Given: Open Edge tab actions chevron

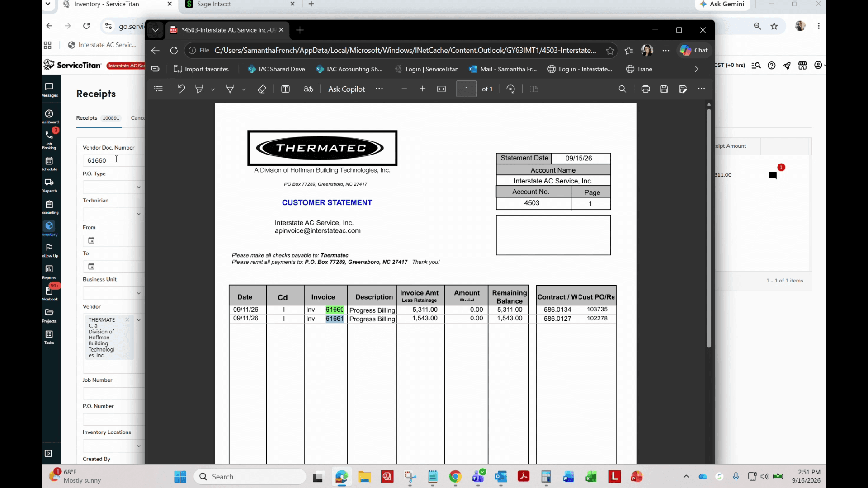Looking at the screenshot, I should [x=155, y=30].
